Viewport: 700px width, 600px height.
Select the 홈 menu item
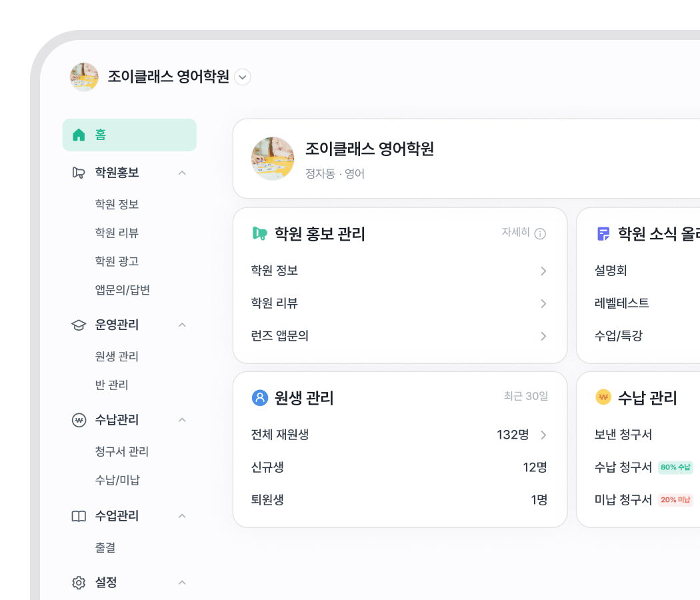tap(129, 135)
